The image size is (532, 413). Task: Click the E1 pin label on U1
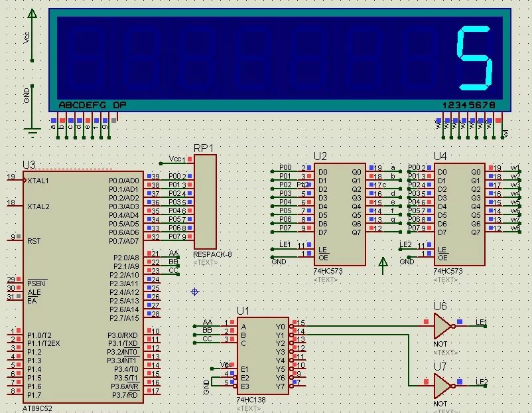click(245, 370)
